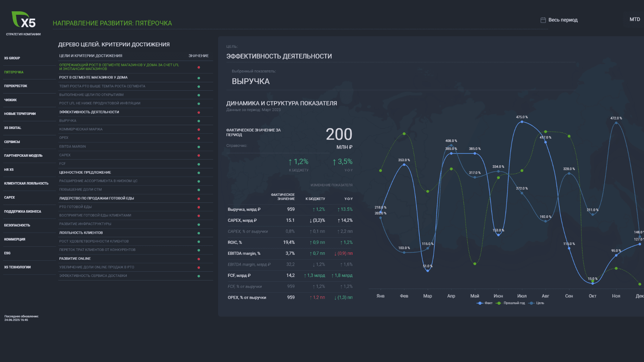Open the calendar icon for period selection

click(543, 20)
